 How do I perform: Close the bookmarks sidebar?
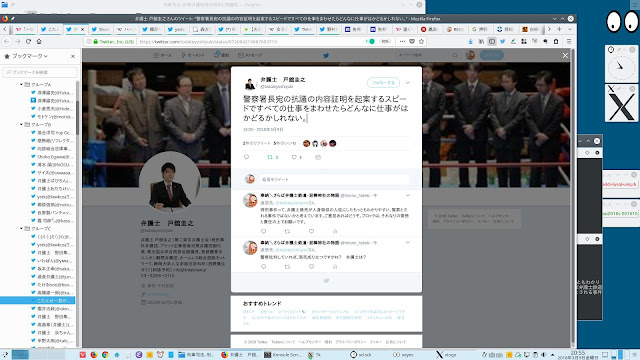73,56
